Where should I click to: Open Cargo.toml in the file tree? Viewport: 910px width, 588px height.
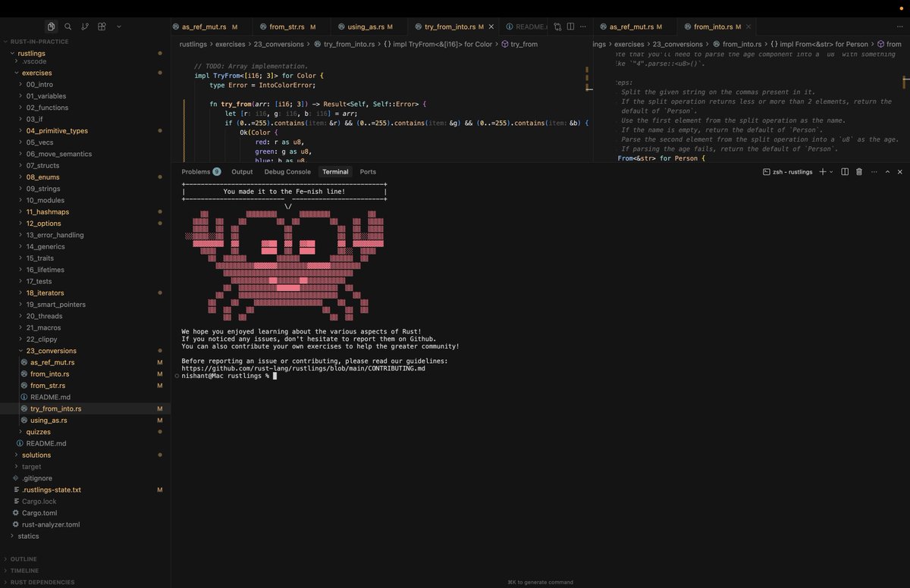click(39, 513)
